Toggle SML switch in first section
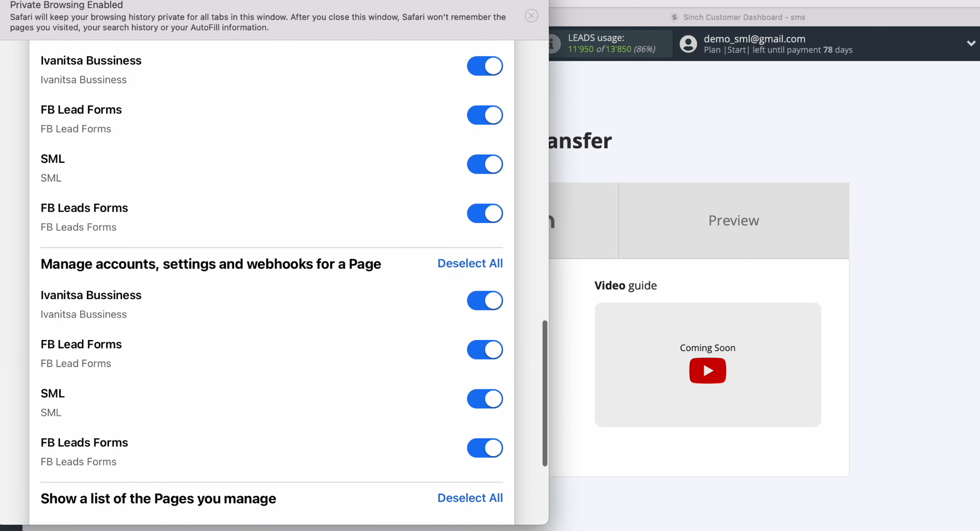 [x=485, y=164]
